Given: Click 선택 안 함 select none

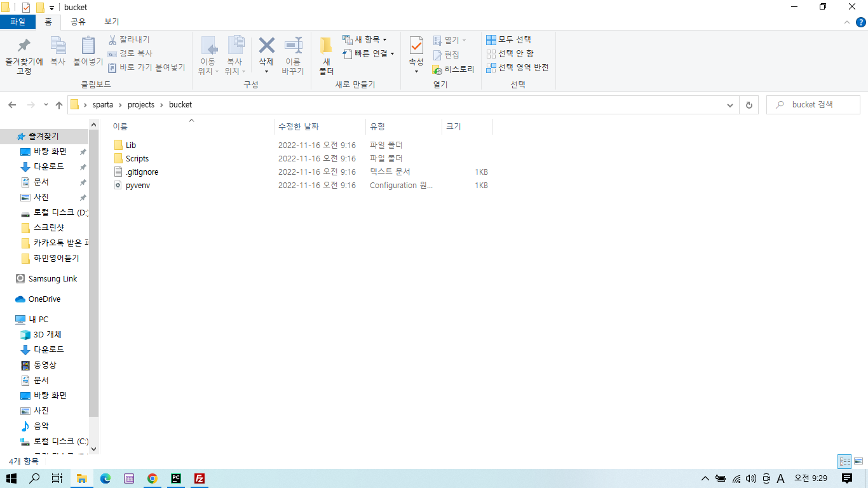Looking at the screenshot, I should click(x=510, y=53).
